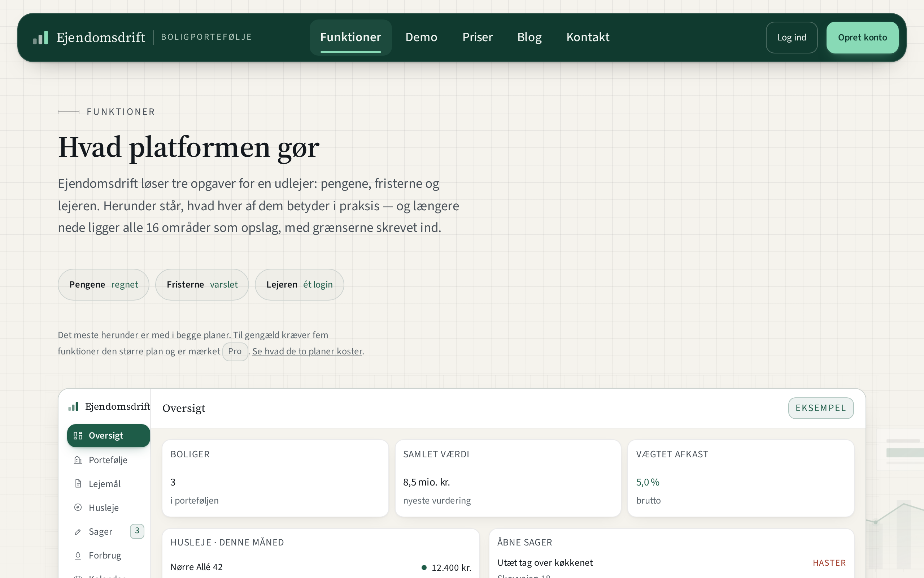
Task: Click the Oversigt dashboard grid icon
Action: 78,436
